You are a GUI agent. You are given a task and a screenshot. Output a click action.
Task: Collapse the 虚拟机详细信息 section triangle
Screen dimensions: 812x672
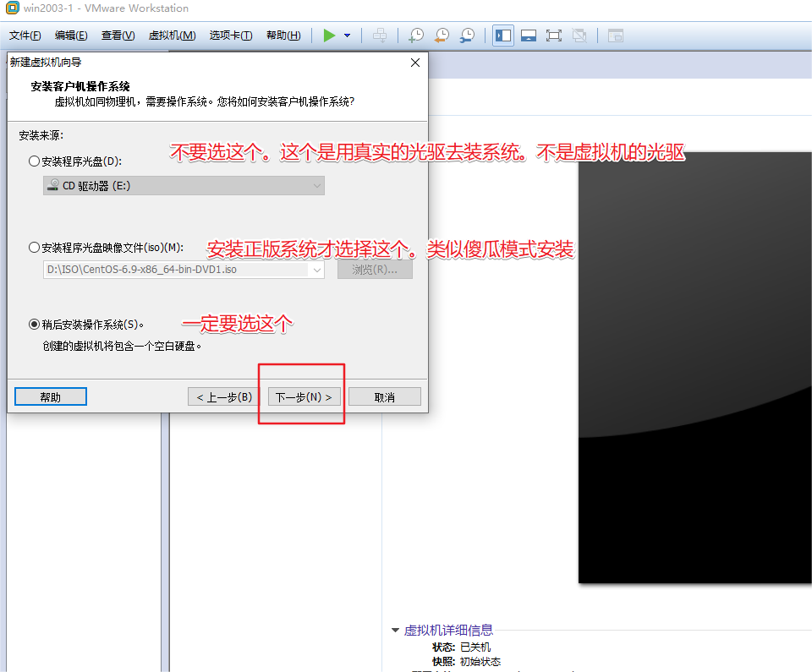395,630
